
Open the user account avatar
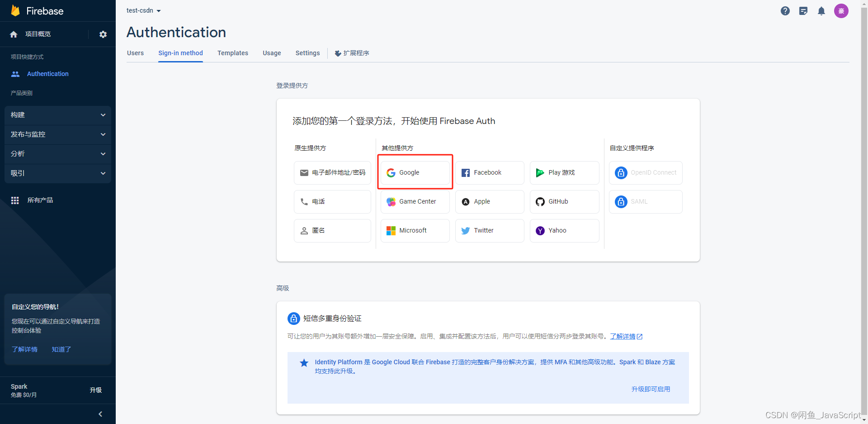click(x=841, y=11)
